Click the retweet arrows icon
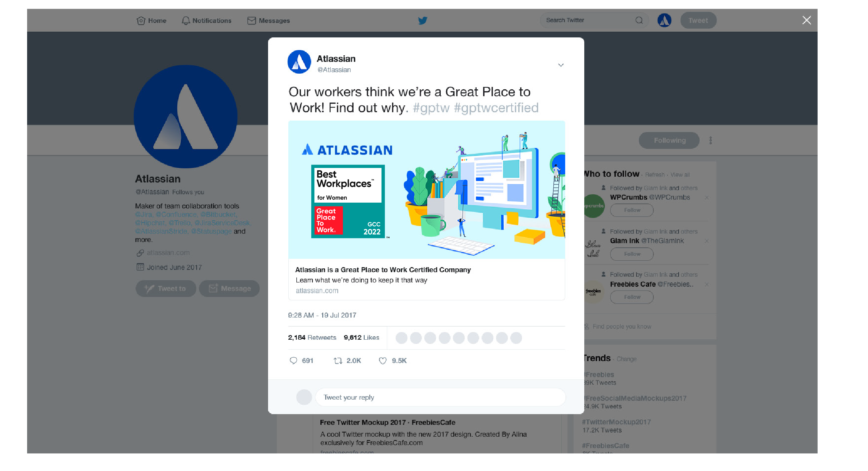Viewport: 868px width, 471px height. pyautogui.click(x=338, y=361)
